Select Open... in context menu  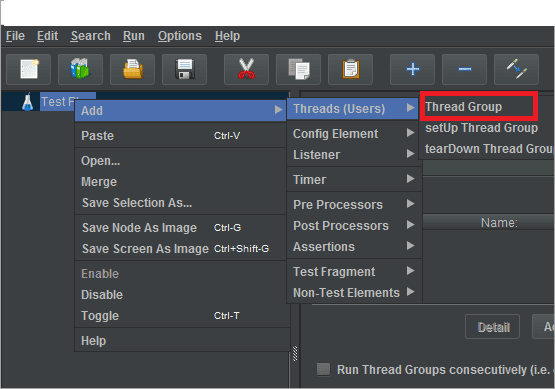[x=181, y=161]
